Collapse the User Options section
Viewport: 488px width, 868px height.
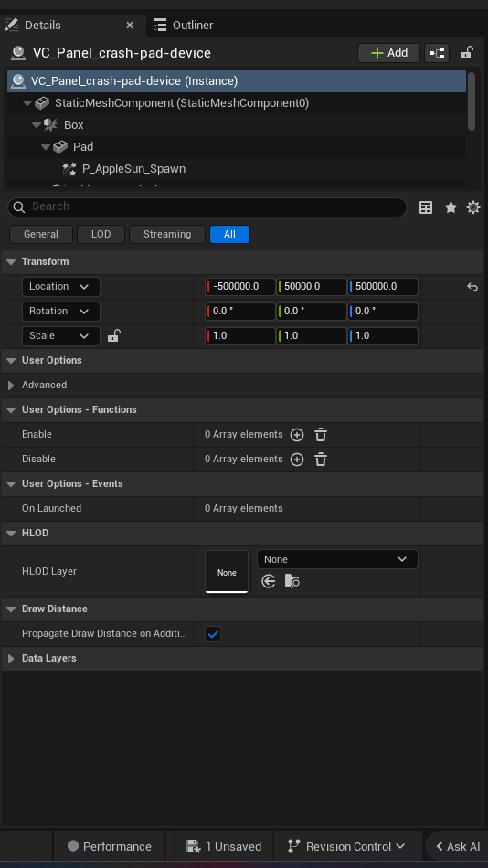pyautogui.click(x=11, y=360)
